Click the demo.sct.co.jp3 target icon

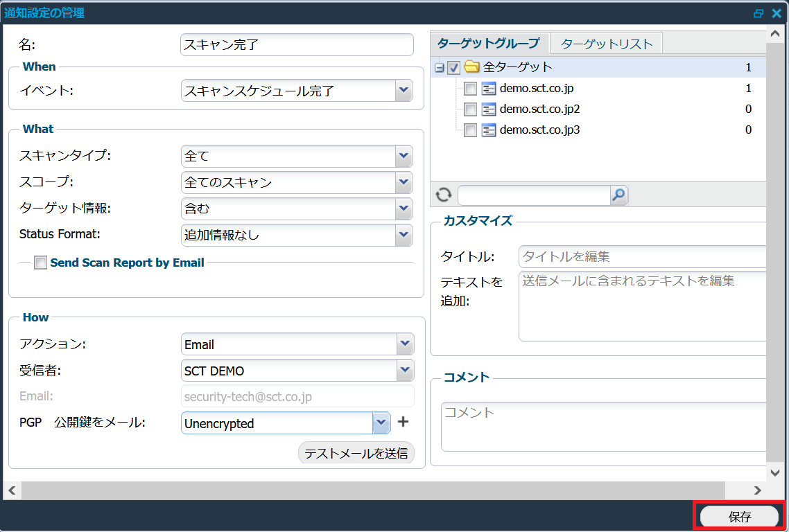488,130
